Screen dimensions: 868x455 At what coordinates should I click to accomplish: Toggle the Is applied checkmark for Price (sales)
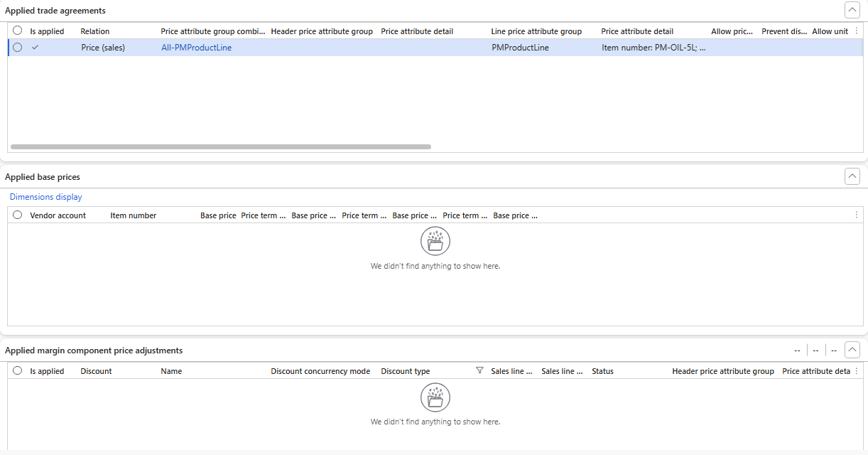36,48
